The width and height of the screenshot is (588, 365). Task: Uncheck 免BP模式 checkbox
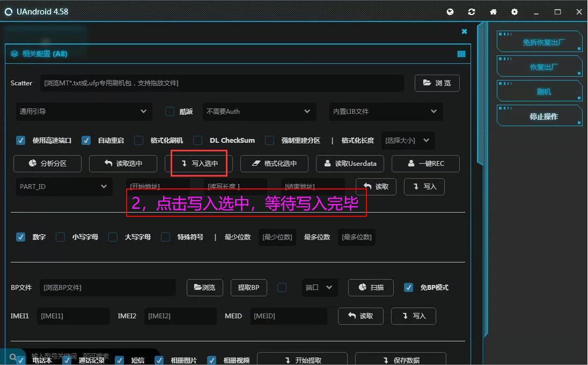408,287
